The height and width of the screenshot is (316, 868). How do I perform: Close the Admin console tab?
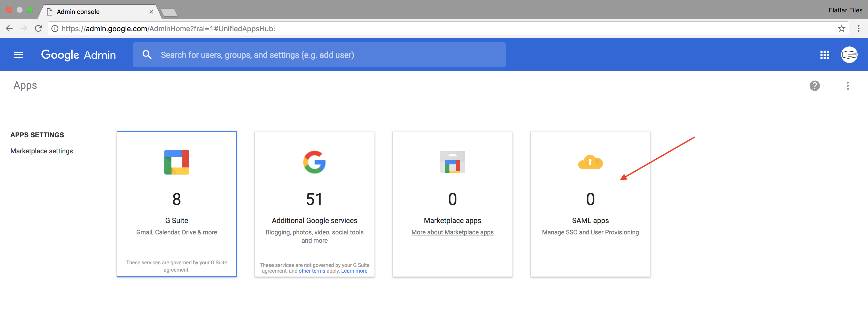tap(151, 12)
